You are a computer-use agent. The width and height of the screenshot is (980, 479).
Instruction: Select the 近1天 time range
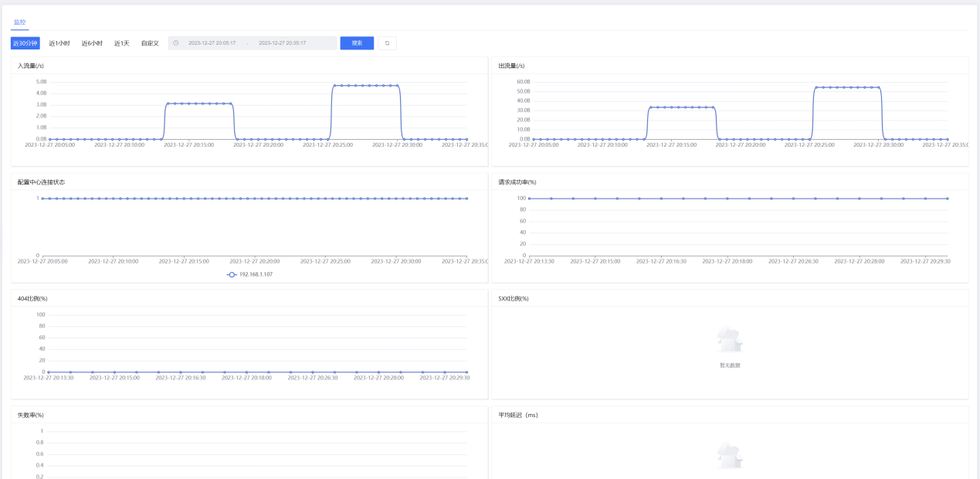122,43
